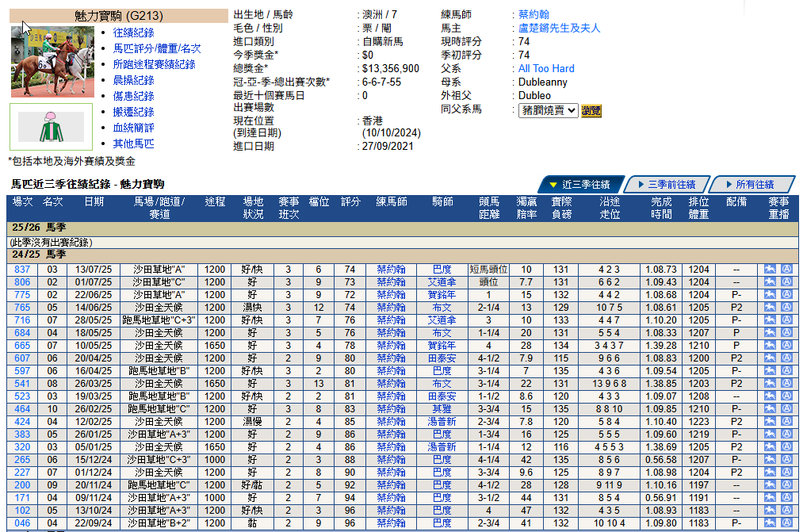
Task: Play horse replay icon for race 684
Action: pyautogui.click(x=770, y=332)
